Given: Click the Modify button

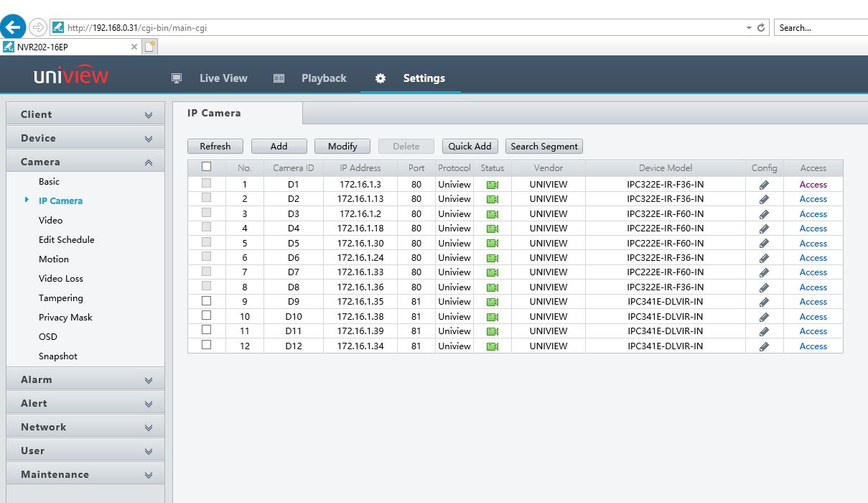Looking at the screenshot, I should 342,146.
